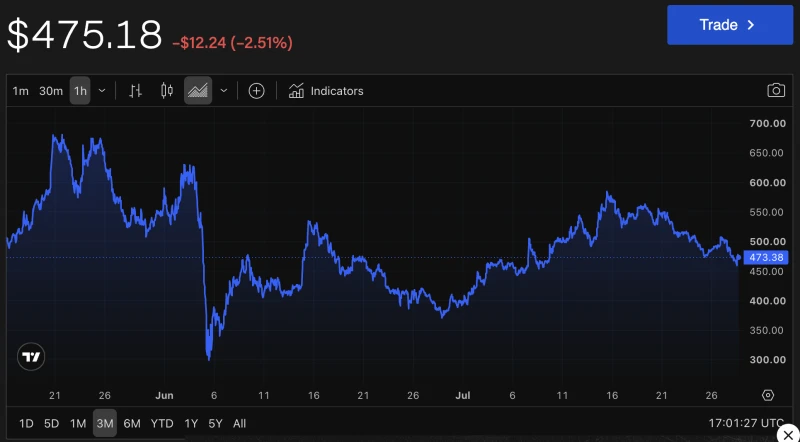Select the area chart style icon
800x442 pixels.
198,91
